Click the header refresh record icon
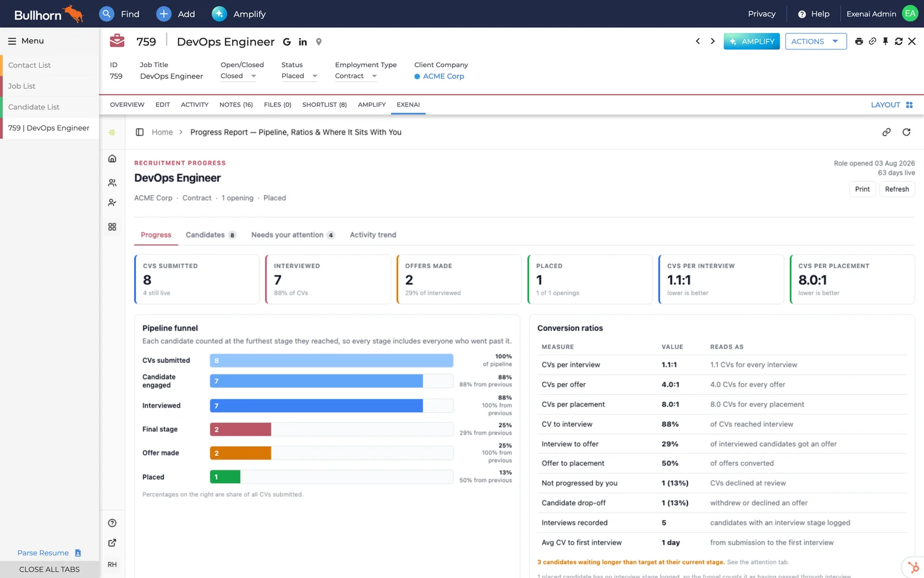Image resolution: width=924 pixels, height=578 pixels. [899, 41]
